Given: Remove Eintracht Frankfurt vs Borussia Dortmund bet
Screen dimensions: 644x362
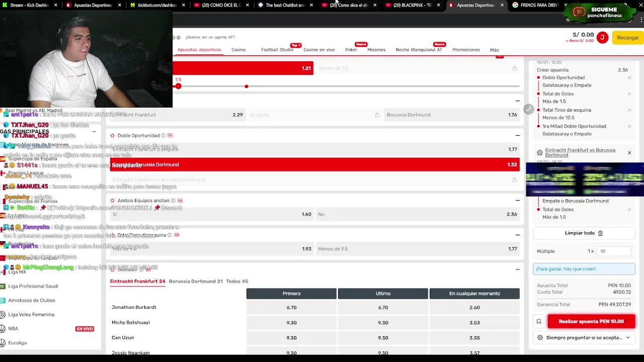Looking at the screenshot, I should click(x=629, y=152).
